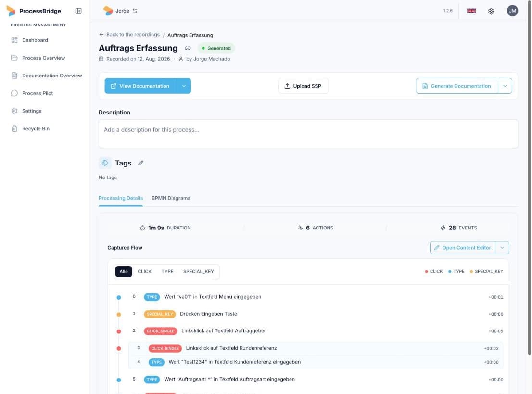
Task: Switch to the BPMN Diagrams tab
Action: 171,198
